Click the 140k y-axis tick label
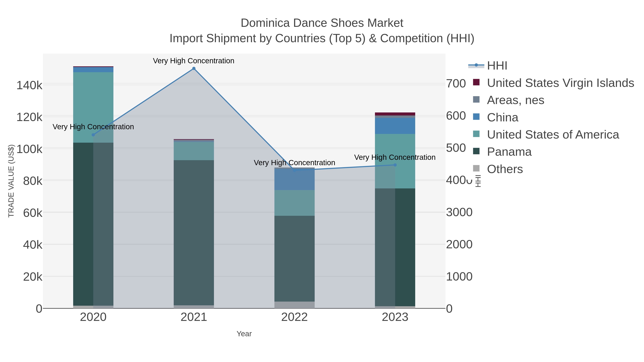Image resolution: width=644 pixels, height=362 pixels. 30,85
